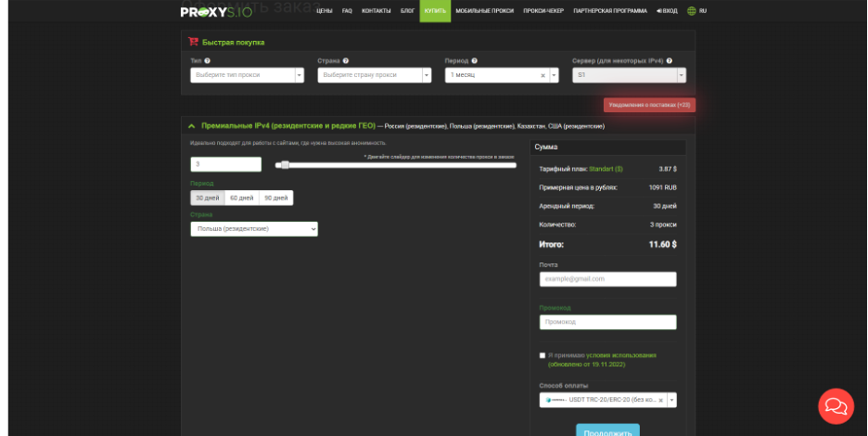Open the live chat bubble icon
This screenshot has width=868, height=436.
[836, 406]
